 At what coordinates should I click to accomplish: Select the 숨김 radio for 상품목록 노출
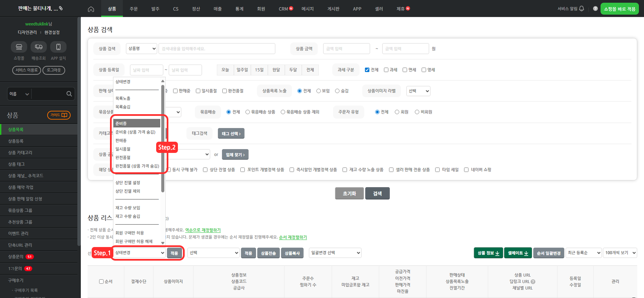pos(337,91)
